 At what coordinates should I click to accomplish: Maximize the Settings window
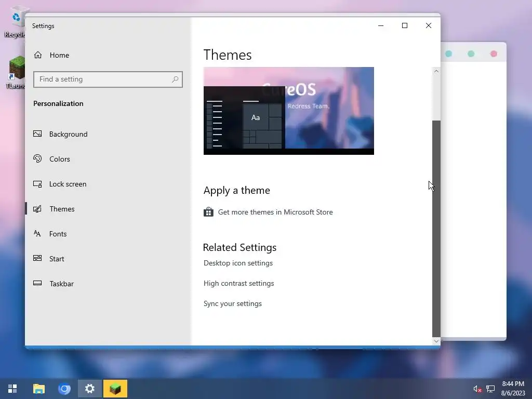coord(404,25)
